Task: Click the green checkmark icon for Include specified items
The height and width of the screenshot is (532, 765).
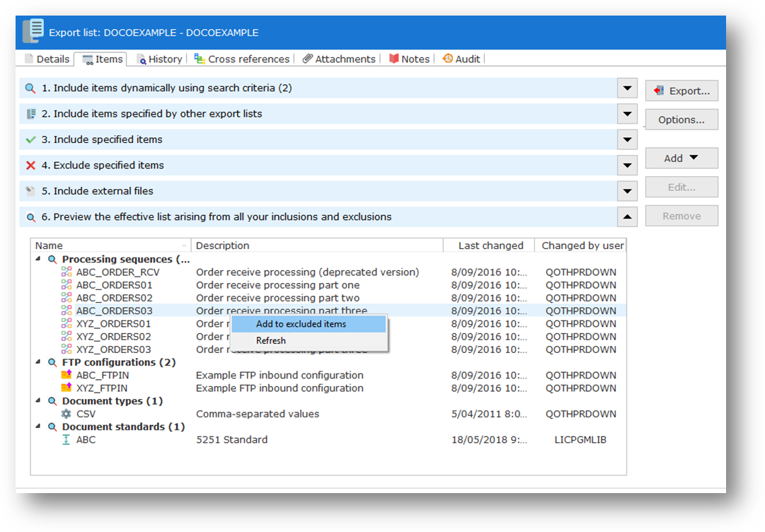Action: click(30, 140)
